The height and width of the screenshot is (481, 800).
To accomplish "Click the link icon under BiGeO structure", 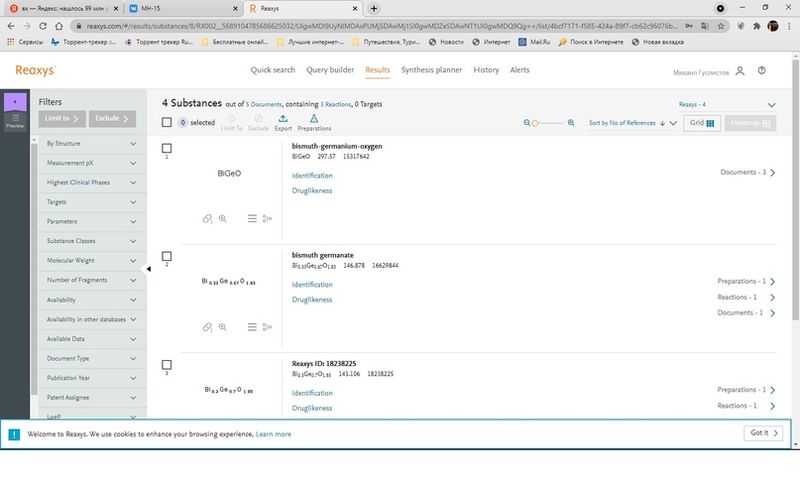I will [207, 217].
